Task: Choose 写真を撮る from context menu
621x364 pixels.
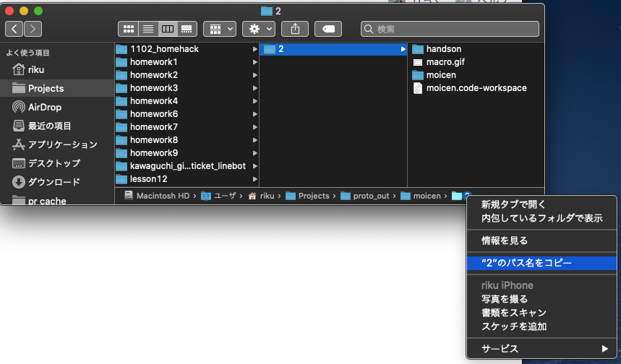Action: [x=541, y=299]
